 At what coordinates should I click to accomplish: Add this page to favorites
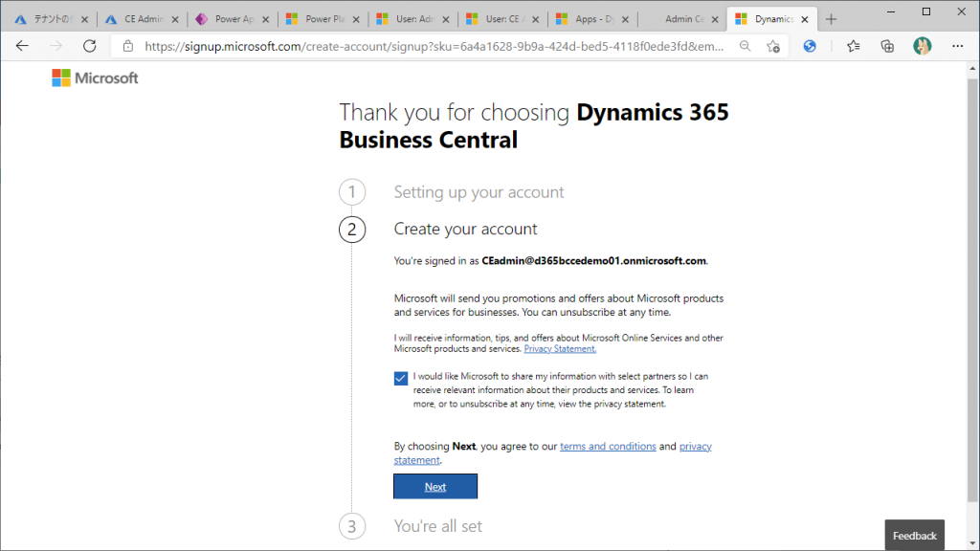773,46
